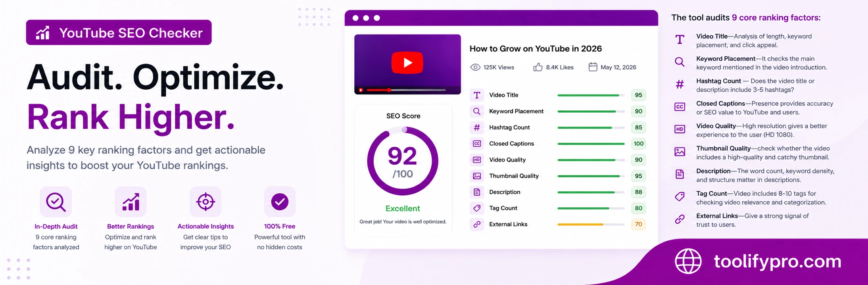Click the red YouTube play button
868x285 pixels.
tap(407, 63)
